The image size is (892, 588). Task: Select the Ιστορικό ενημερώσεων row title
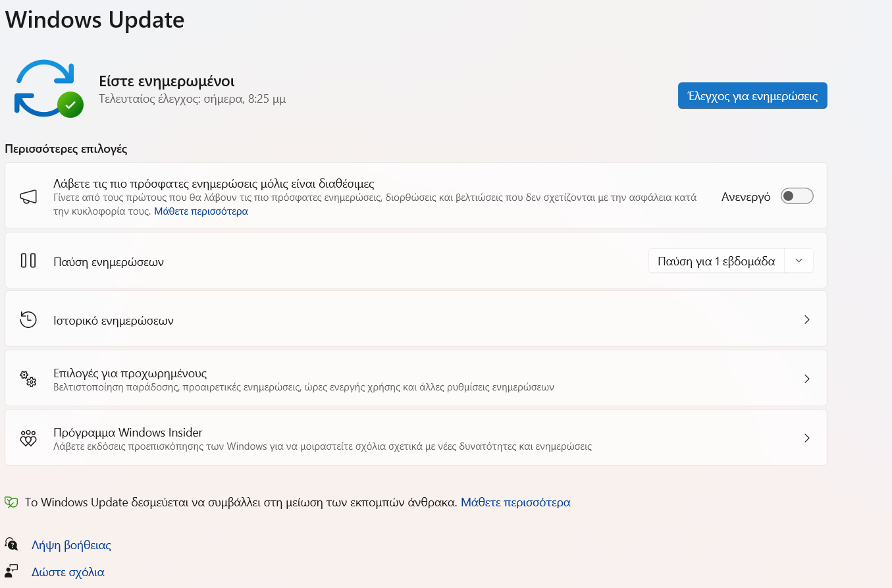point(113,321)
